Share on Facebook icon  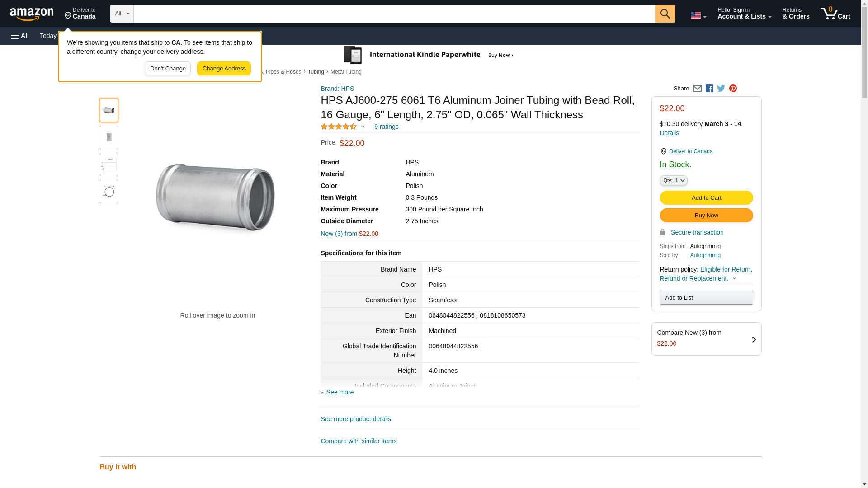coord(709,89)
